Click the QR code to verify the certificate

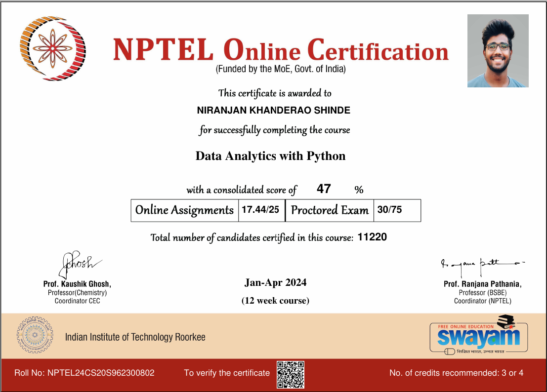coord(291,375)
